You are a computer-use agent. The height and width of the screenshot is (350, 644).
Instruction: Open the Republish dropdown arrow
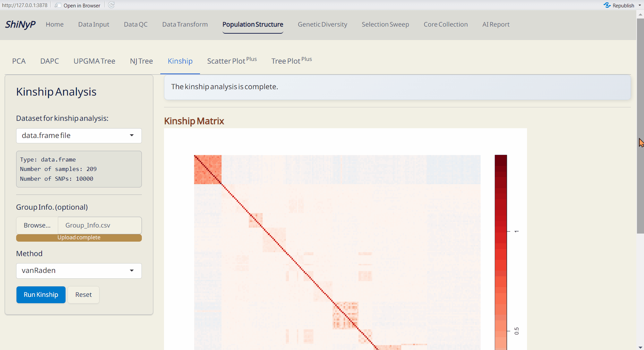(640, 5)
